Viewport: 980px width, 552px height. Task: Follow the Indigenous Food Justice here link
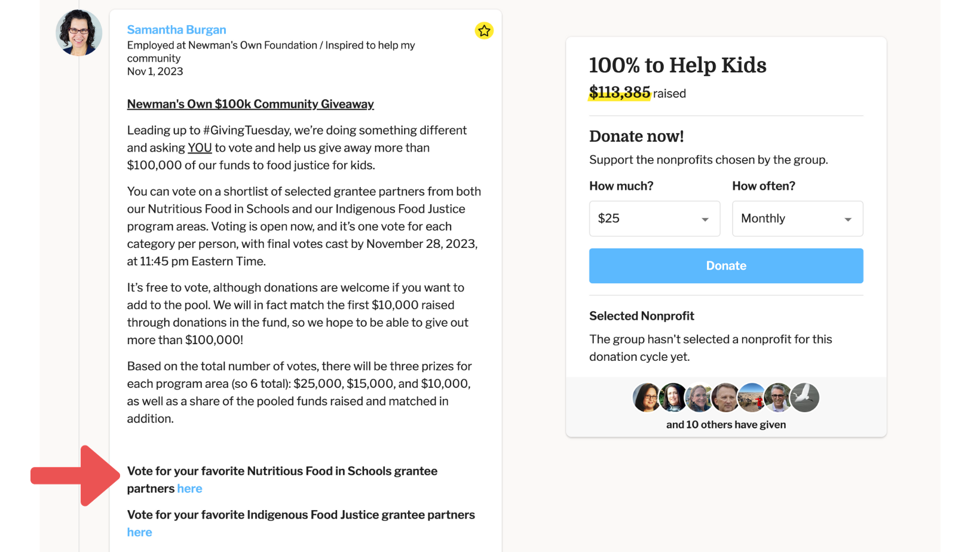[139, 532]
